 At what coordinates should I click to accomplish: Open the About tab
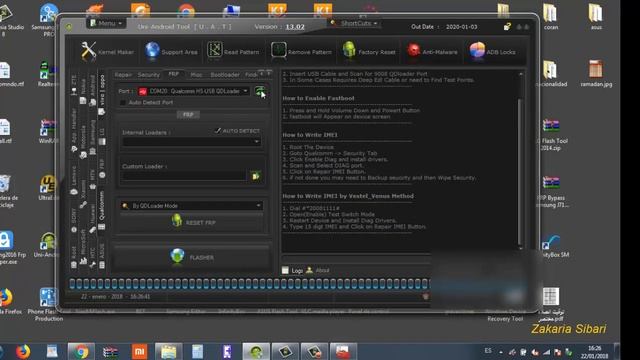[x=318, y=270]
